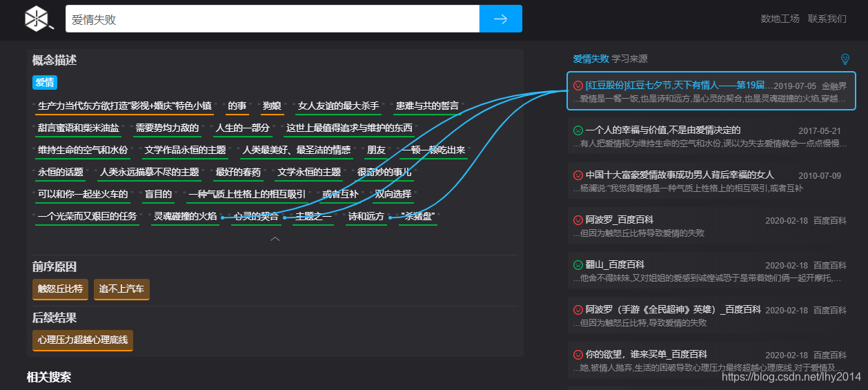Click the 最好的春药 phrase

238,173
